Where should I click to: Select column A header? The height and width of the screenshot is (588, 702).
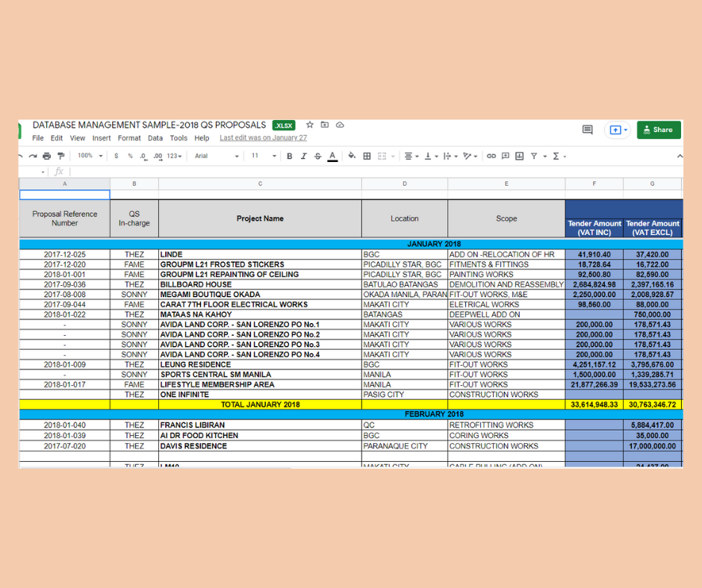click(65, 184)
